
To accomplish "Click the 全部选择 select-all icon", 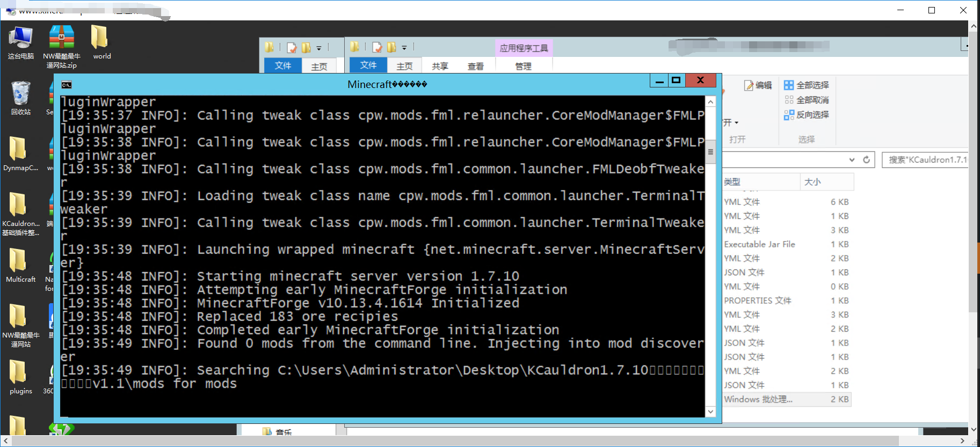I will point(788,85).
